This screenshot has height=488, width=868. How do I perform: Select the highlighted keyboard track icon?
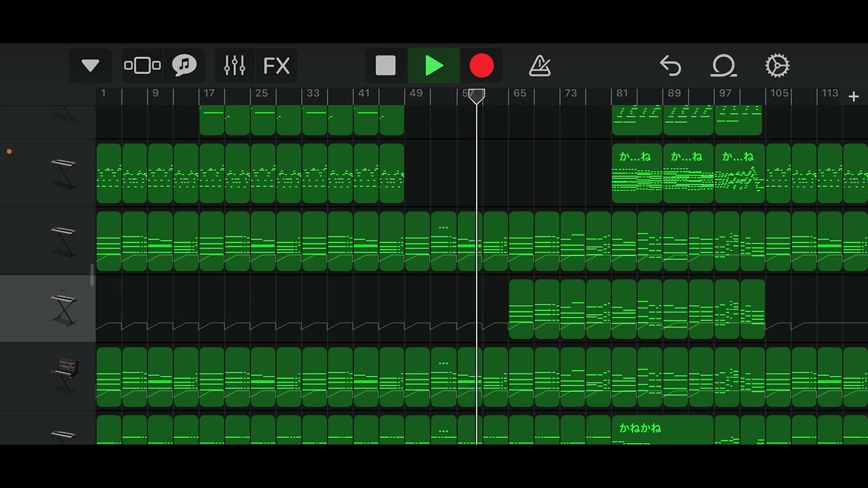[63, 308]
